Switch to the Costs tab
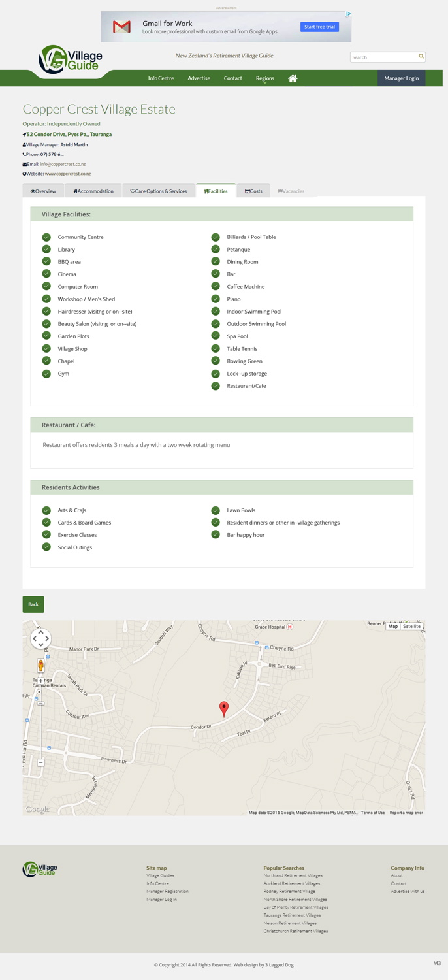 253,191
